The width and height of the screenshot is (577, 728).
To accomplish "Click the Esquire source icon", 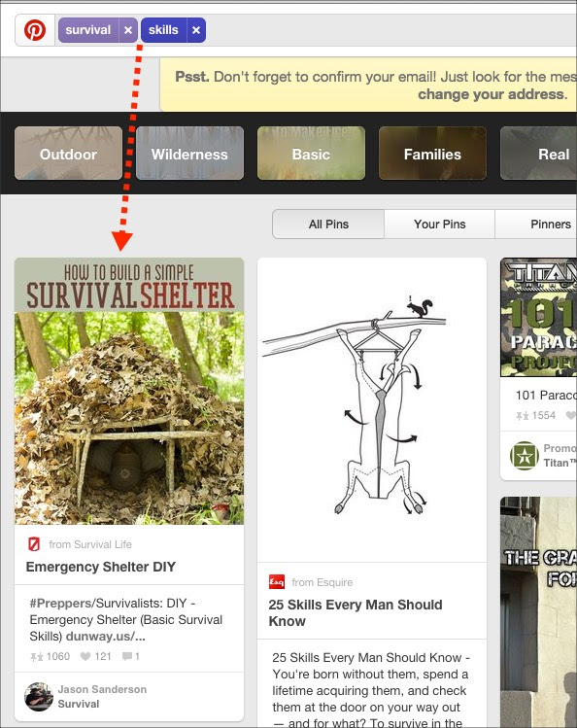I will pyautogui.click(x=277, y=582).
